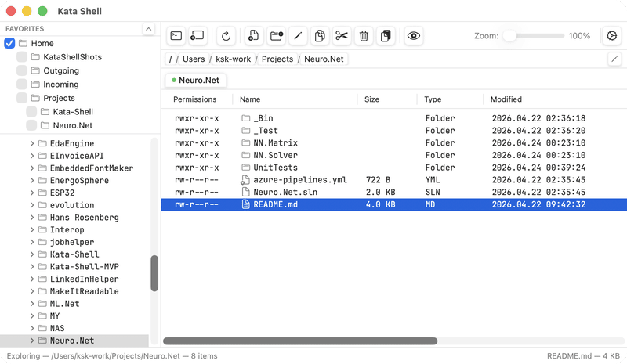The height and width of the screenshot is (364, 627).
Task: Create a new file with the toolbar icon
Action: pyautogui.click(x=253, y=36)
